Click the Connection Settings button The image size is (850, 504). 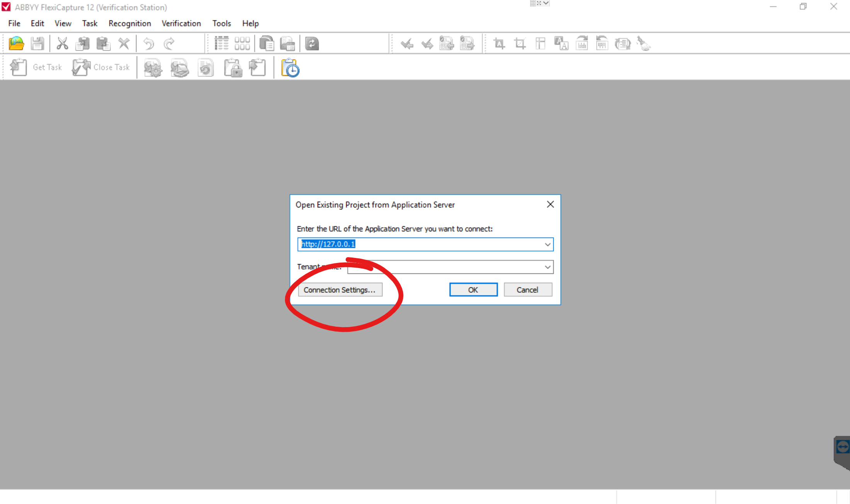pos(340,290)
